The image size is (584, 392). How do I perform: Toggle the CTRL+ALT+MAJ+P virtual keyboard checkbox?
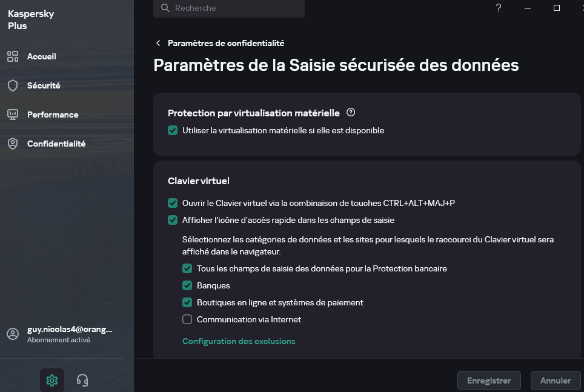pyautogui.click(x=173, y=203)
